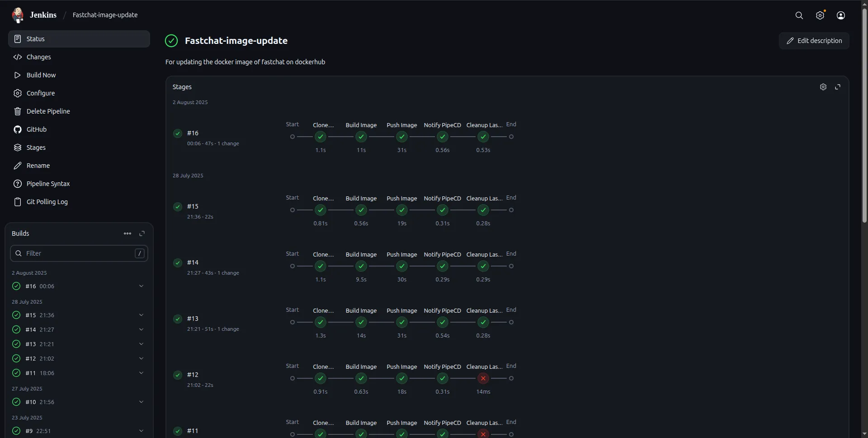Expand build #15 dropdown chevron
Screen dimensions: 868x438
tap(141, 315)
